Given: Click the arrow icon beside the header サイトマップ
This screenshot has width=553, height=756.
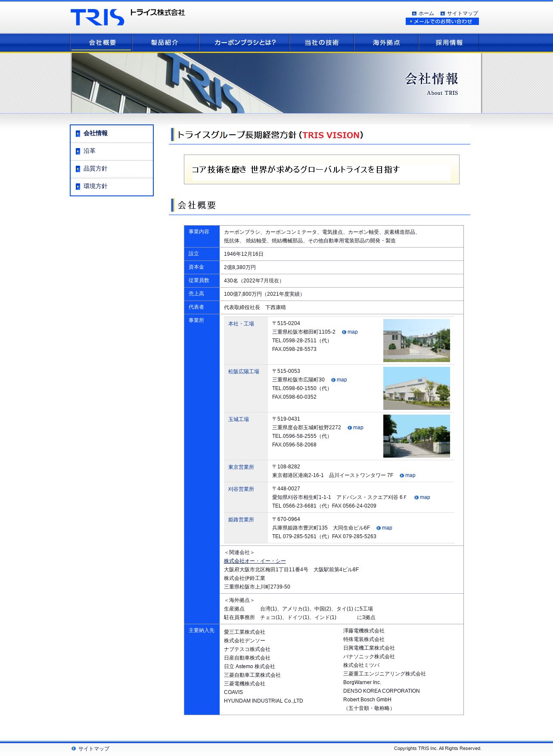Looking at the screenshot, I should click(x=443, y=14).
